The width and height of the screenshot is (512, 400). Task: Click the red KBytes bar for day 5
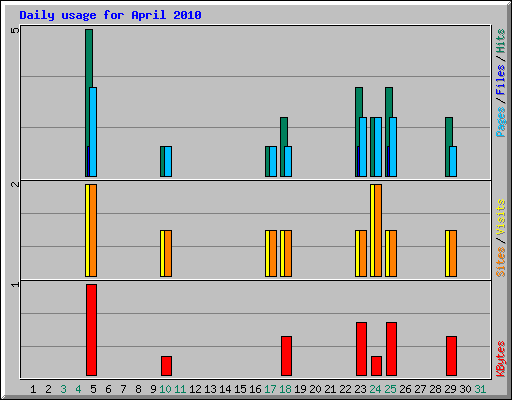click(x=91, y=330)
